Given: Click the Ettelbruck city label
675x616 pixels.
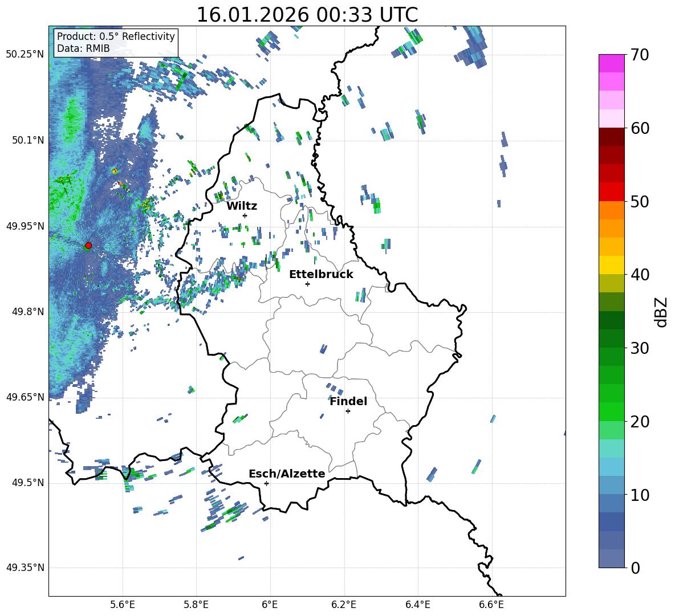Looking at the screenshot, I should click(x=321, y=275).
